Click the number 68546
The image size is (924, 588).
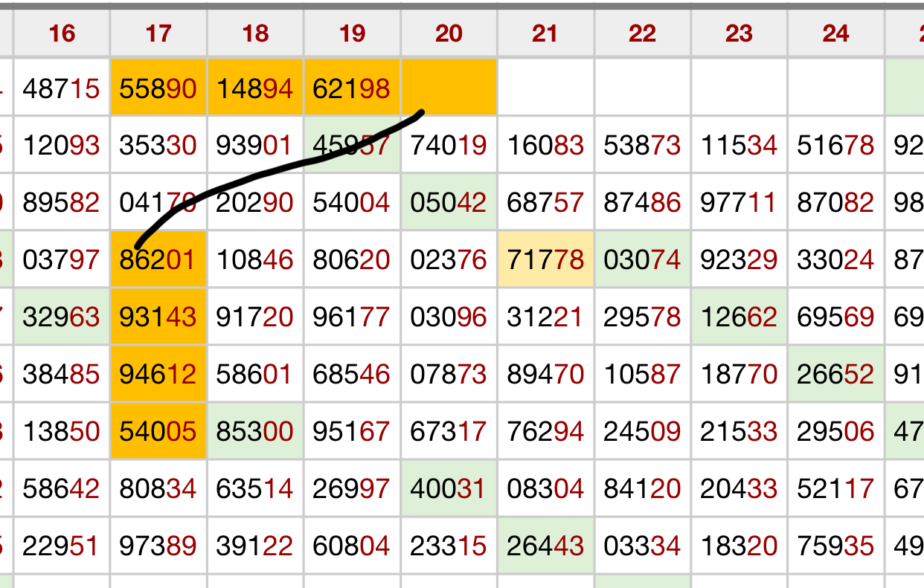click(352, 374)
